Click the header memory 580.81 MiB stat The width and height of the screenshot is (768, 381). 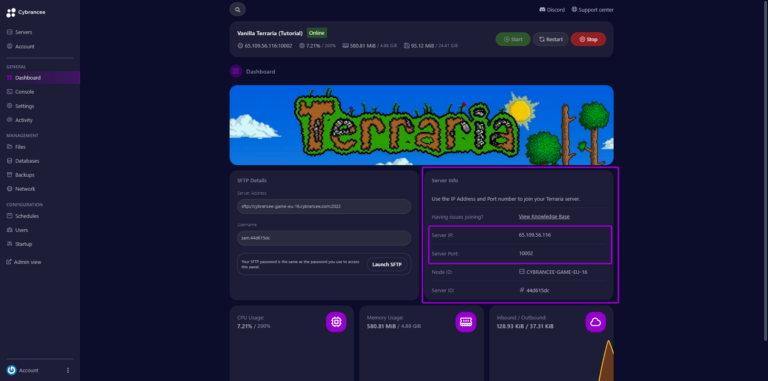tap(369, 46)
